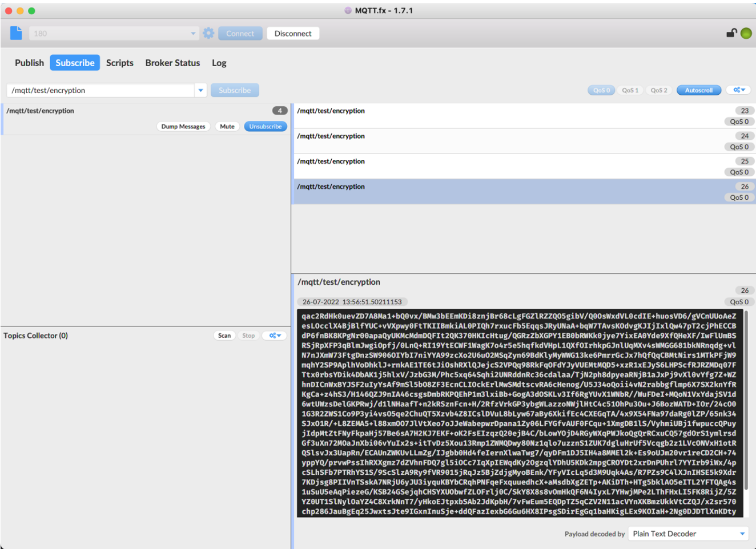Switch to the Subscribe tab
This screenshot has width=756, height=549.
pos(75,63)
